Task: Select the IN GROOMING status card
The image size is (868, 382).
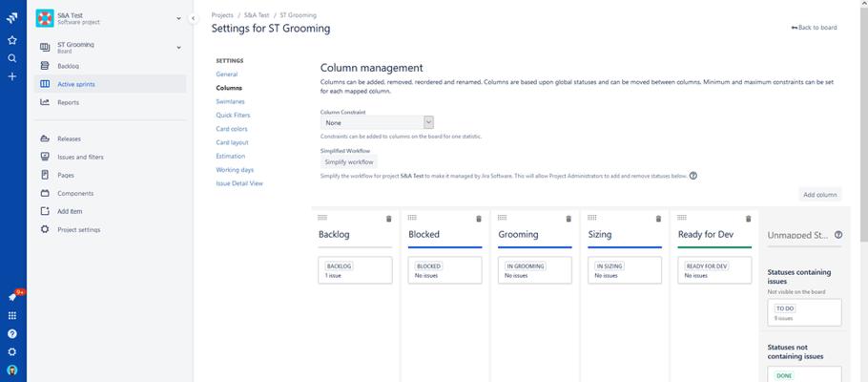Action: (535, 270)
